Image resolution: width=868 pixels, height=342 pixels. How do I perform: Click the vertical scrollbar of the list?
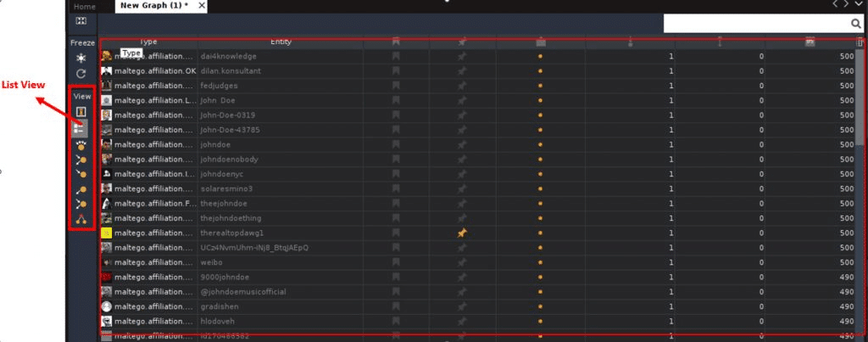tap(860, 97)
